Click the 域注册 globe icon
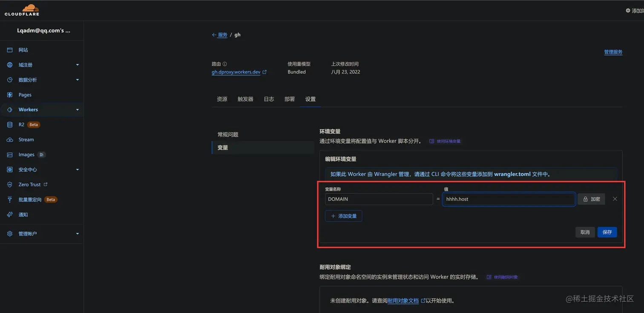This screenshot has height=313, width=644. point(10,65)
